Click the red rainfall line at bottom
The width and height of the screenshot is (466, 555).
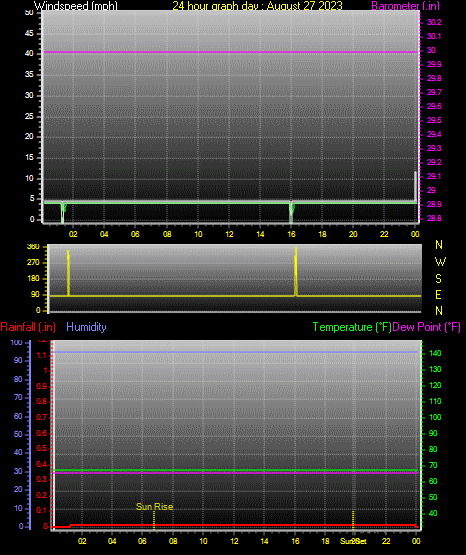[236, 525]
